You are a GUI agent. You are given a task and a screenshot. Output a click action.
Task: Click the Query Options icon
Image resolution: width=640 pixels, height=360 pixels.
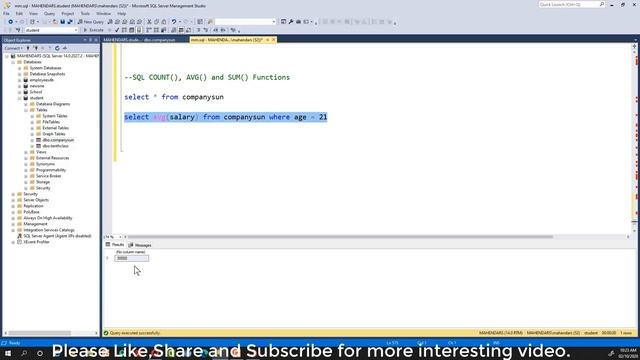(x=131, y=30)
